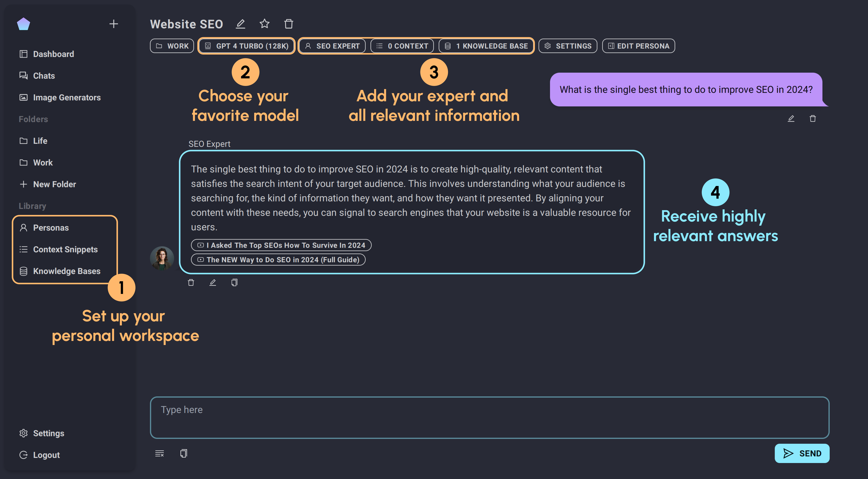Star the Website SEO chat as favorite
Image resolution: width=868 pixels, height=479 pixels.
click(x=264, y=24)
